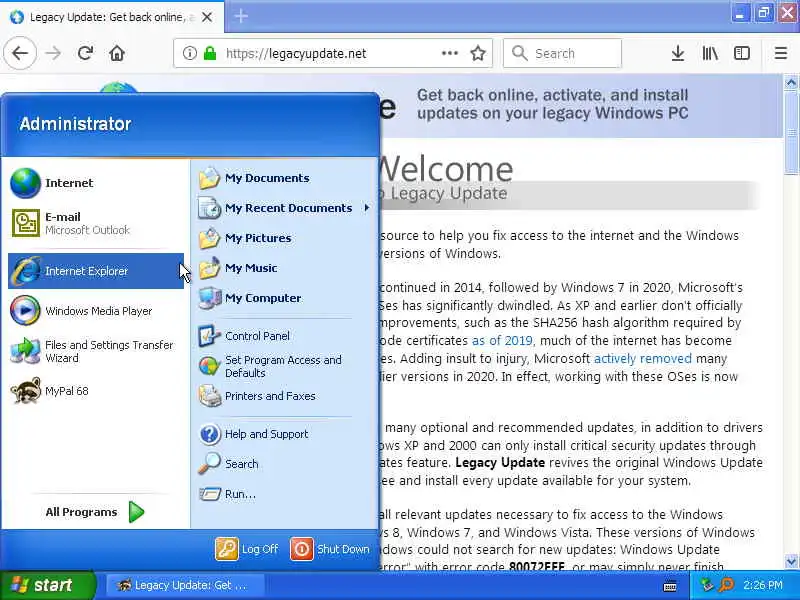Open a new browser tab
This screenshot has width=800, height=600.
[x=241, y=16]
